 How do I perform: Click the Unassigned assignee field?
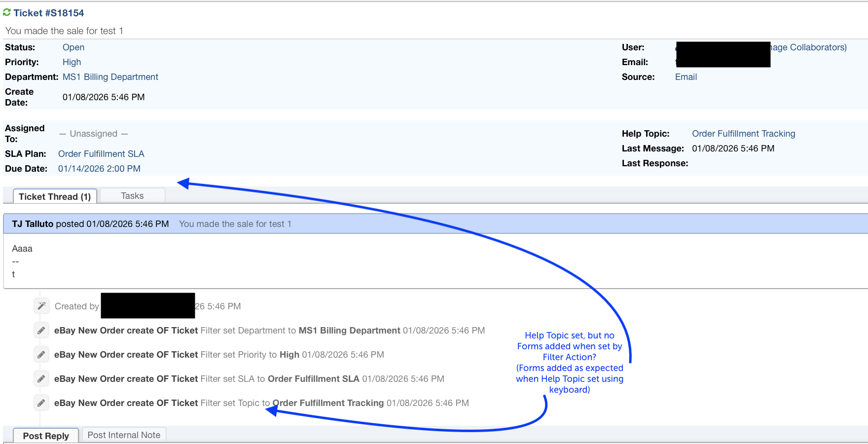pyautogui.click(x=94, y=134)
